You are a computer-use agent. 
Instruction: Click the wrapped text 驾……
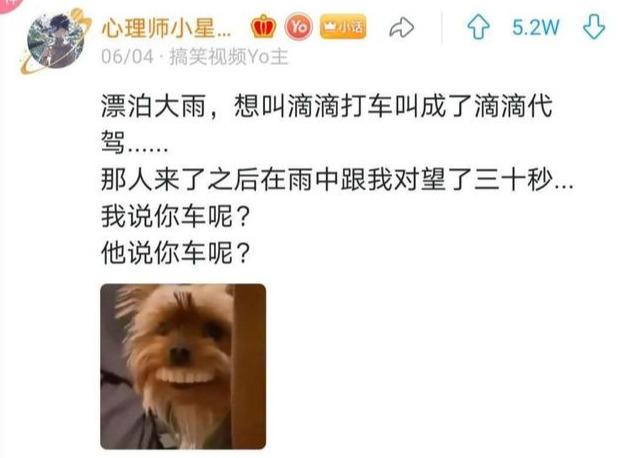pyautogui.click(x=134, y=143)
